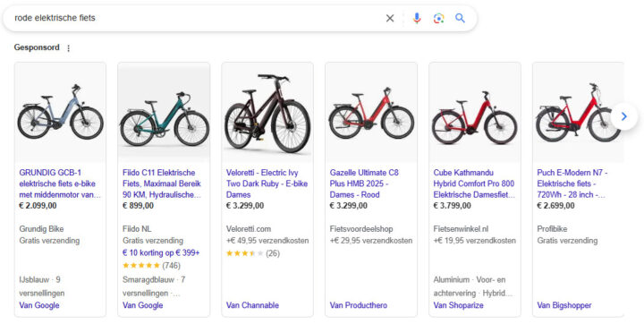The image size is (644, 324).
Task: Open Veloretti Electric Ivy Two Dark Ruby link
Action: click(x=267, y=183)
